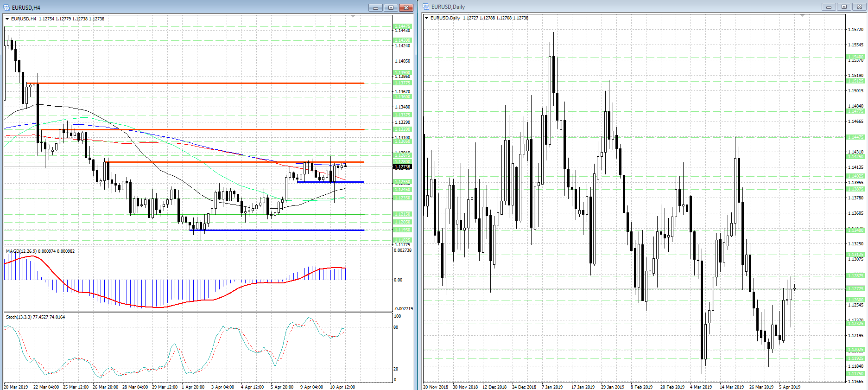Close the EURUSD,H4 chart window
868x390 pixels.
[406, 7]
